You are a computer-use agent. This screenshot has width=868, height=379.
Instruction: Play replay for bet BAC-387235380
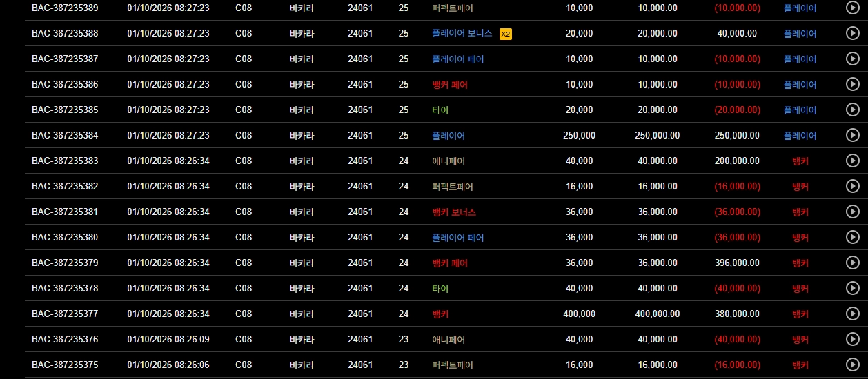point(853,237)
